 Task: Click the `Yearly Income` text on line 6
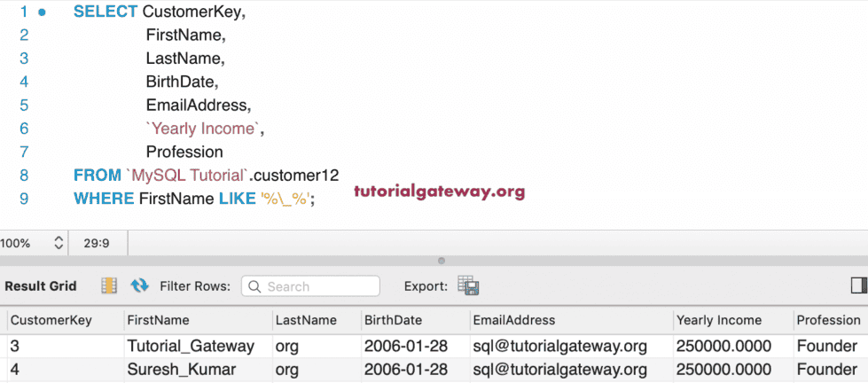pos(203,129)
